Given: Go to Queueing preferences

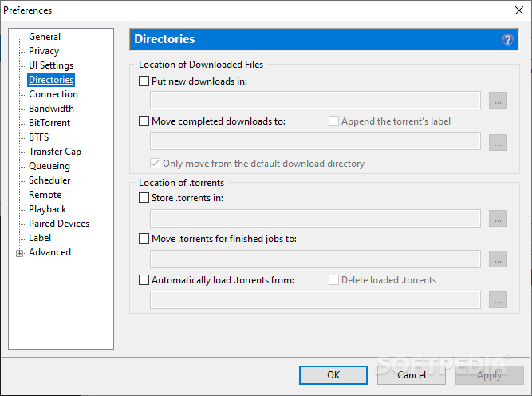Looking at the screenshot, I should [49, 166].
